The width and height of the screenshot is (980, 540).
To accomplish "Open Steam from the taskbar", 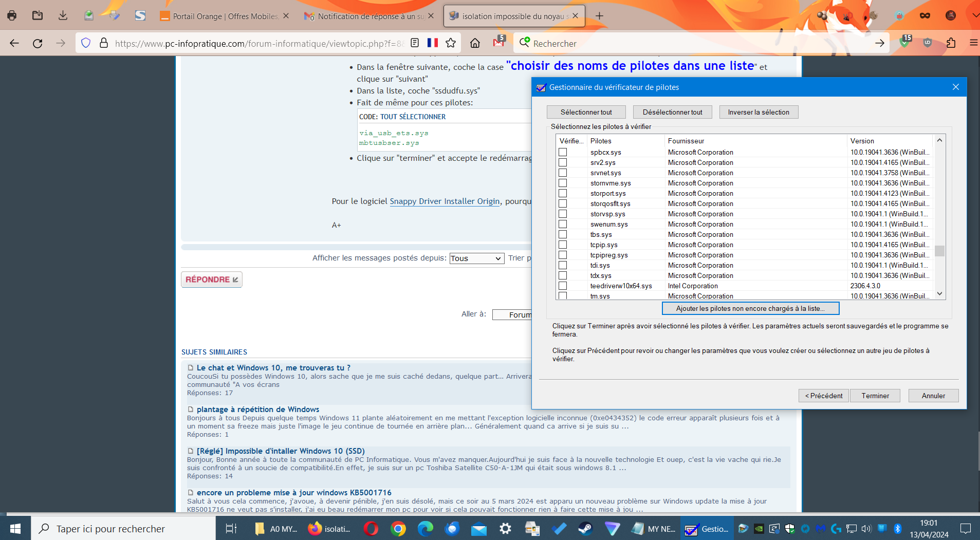I will click(x=585, y=528).
